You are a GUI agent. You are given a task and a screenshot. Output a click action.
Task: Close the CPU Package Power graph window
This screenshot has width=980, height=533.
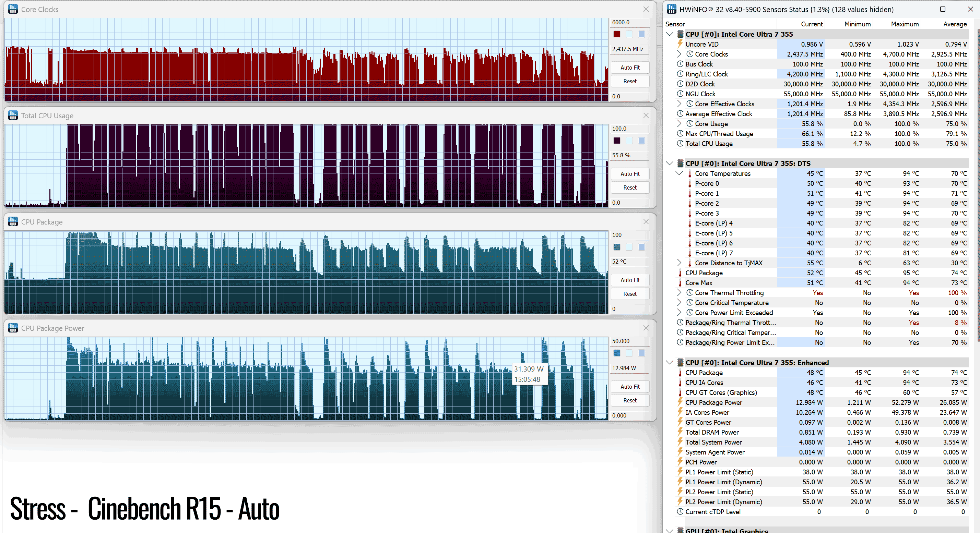(x=646, y=328)
